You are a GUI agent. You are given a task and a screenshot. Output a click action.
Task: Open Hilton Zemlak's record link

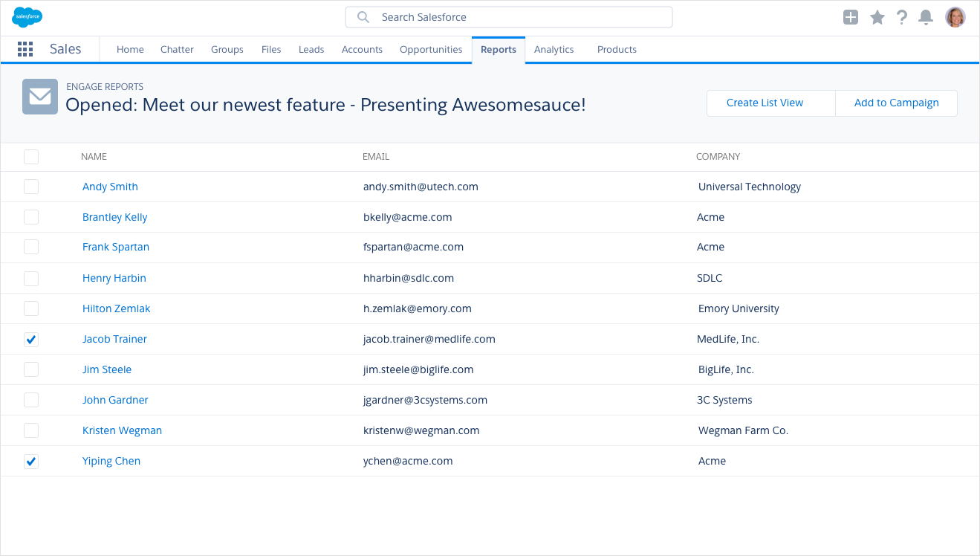click(117, 308)
